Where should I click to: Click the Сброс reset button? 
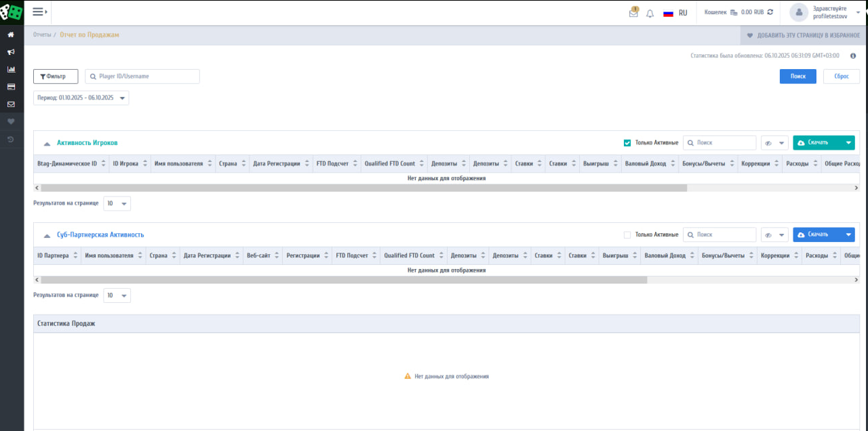841,77
